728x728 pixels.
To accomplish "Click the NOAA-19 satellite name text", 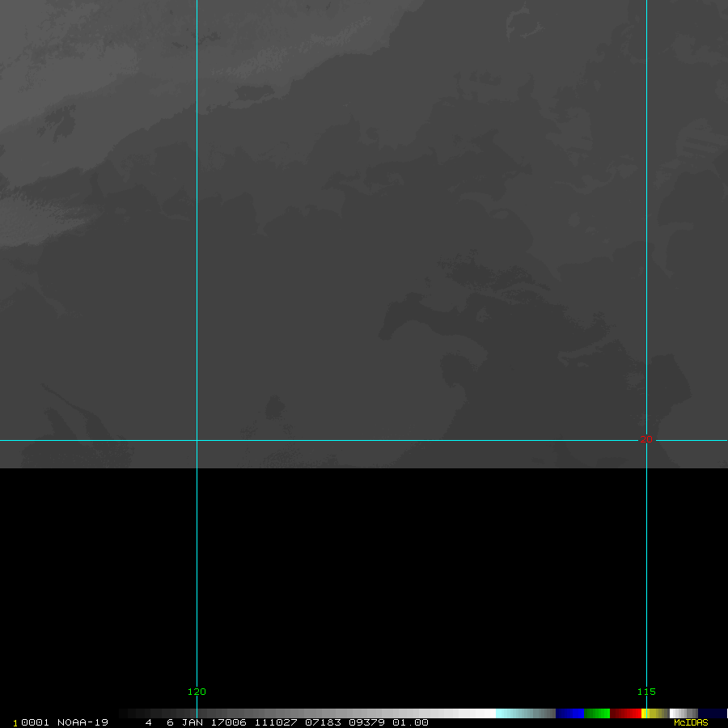I will click(x=83, y=722).
